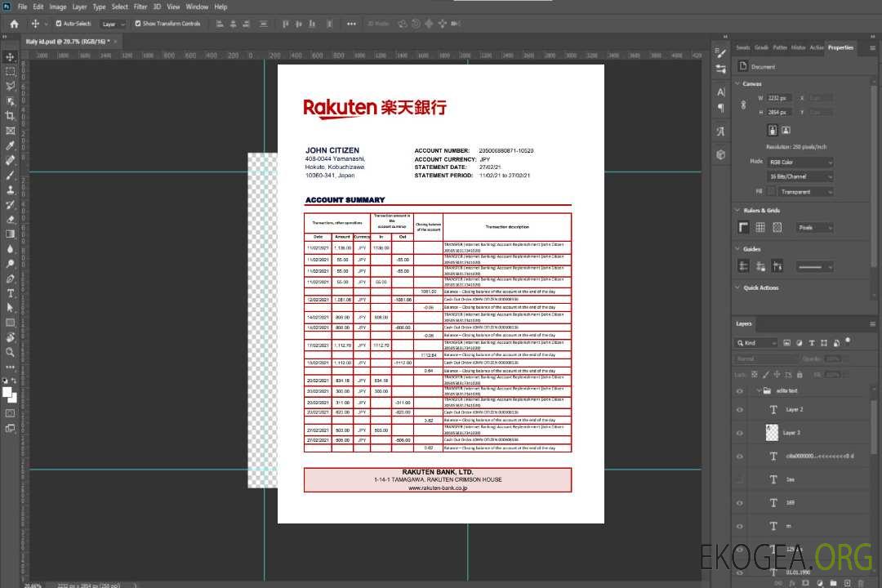Toggle visibility of adita text group
882x588 pixels.
740,390
